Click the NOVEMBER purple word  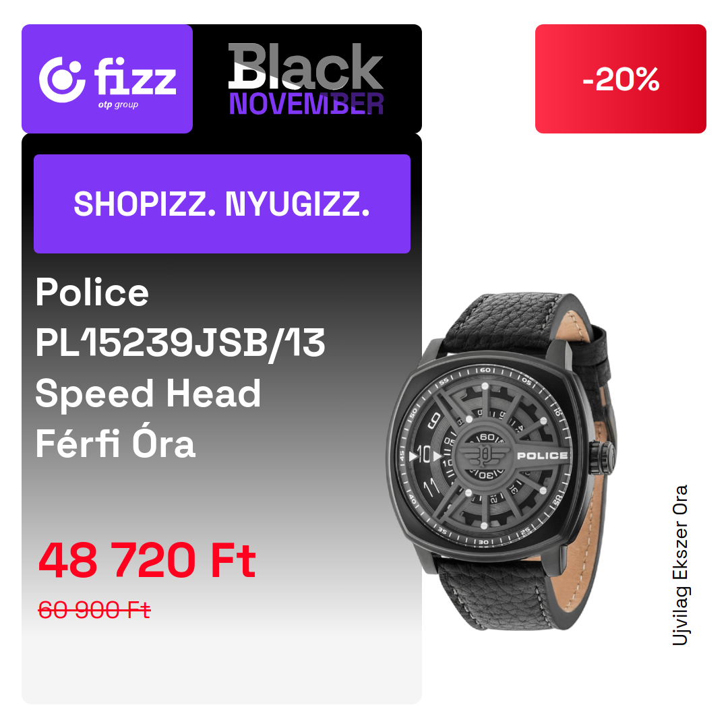point(307,104)
